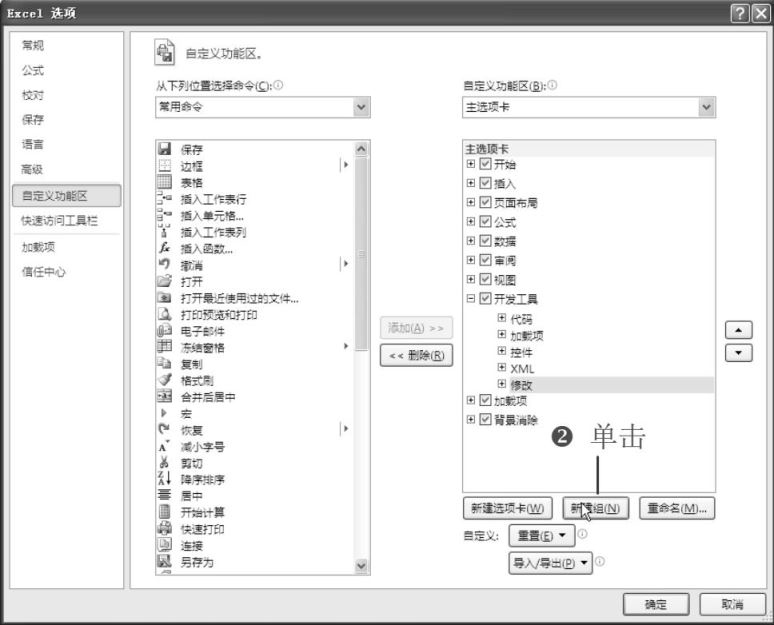
Task: Toggle the Review (审阅) tab checkbox
Action: [x=485, y=260]
